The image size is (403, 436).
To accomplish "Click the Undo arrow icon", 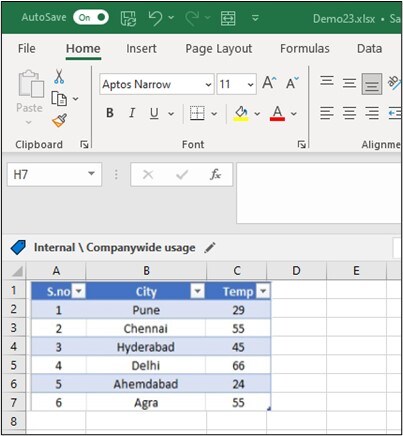I will click(x=155, y=18).
